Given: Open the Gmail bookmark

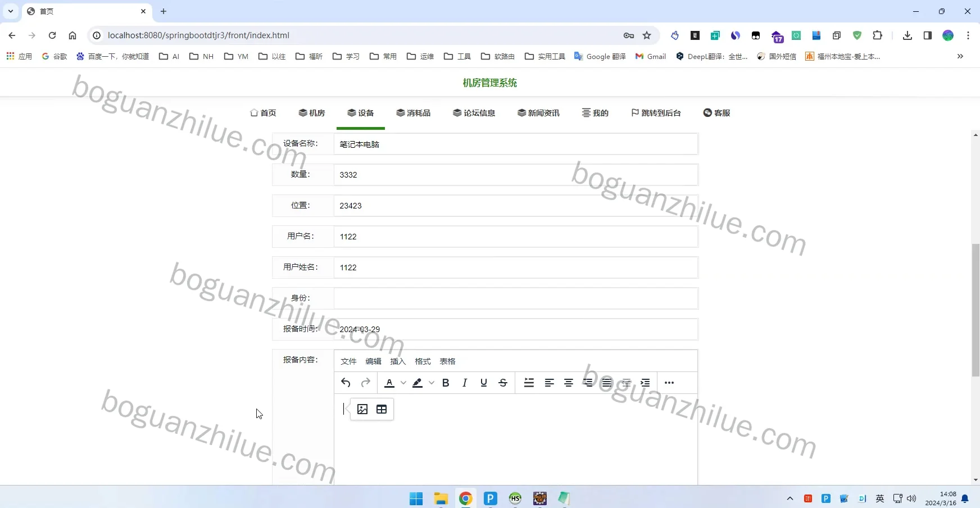Looking at the screenshot, I should click(651, 56).
